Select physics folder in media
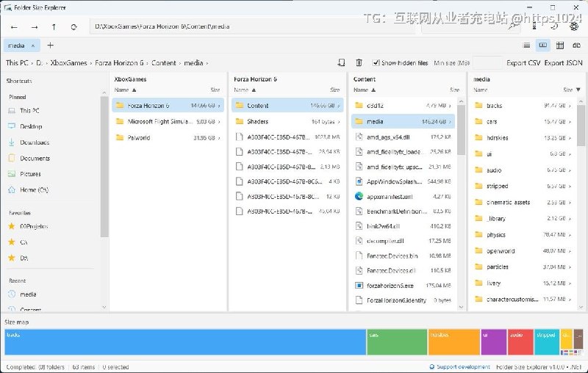This screenshot has width=588, height=373. coord(523,235)
